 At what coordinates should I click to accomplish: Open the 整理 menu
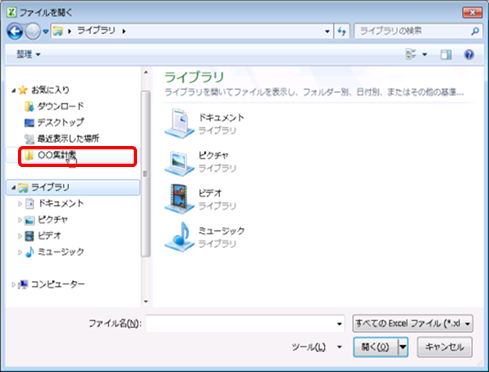click(x=28, y=54)
